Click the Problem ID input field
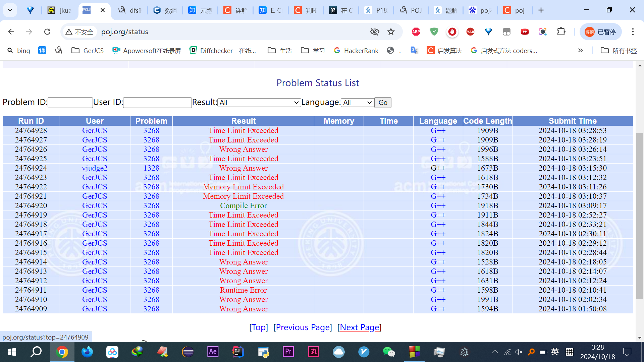644x362 pixels. click(70, 103)
